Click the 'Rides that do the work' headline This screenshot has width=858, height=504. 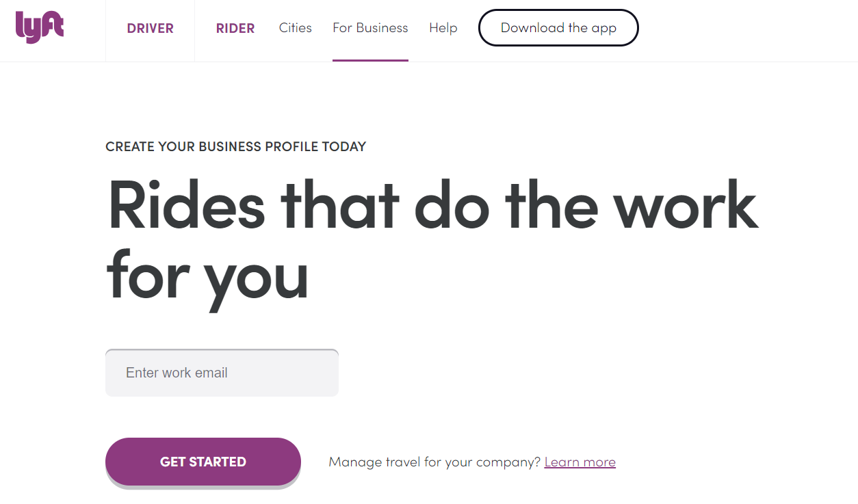tap(432, 205)
